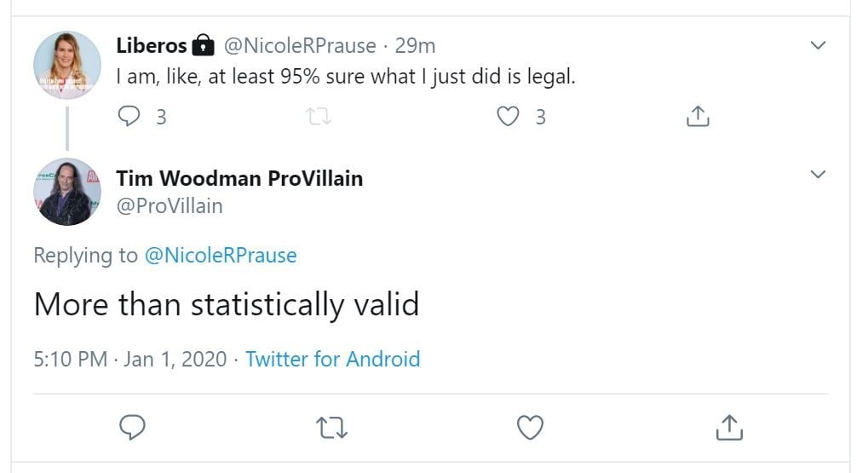Reply to the Liberos tweet
The height and width of the screenshot is (473, 868).
(x=129, y=117)
